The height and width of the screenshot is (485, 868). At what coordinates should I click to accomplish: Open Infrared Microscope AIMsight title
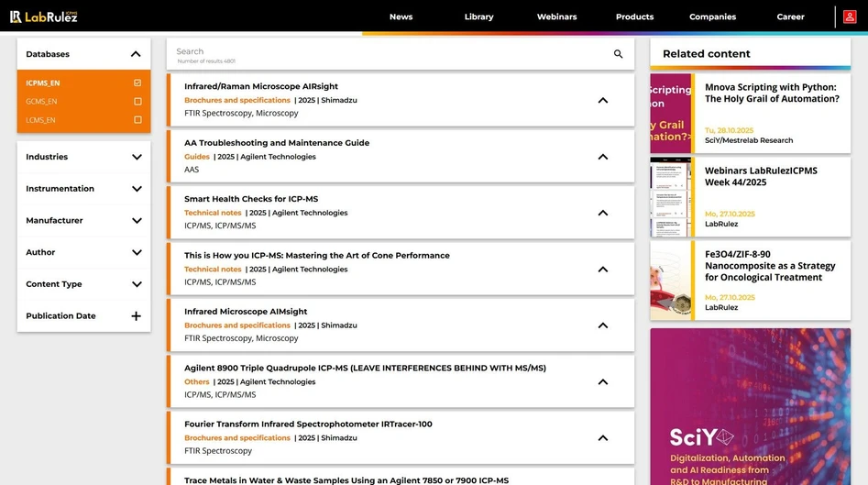(246, 312)
